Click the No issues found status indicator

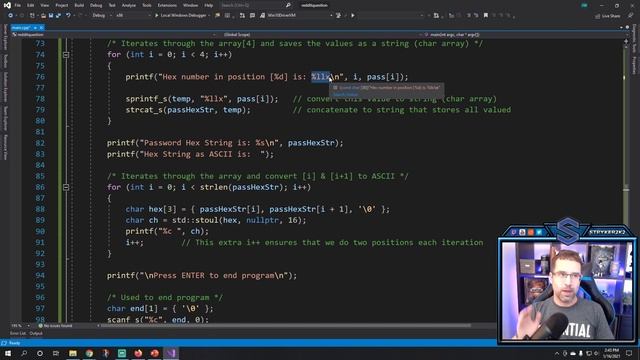[x=56, y=326]
